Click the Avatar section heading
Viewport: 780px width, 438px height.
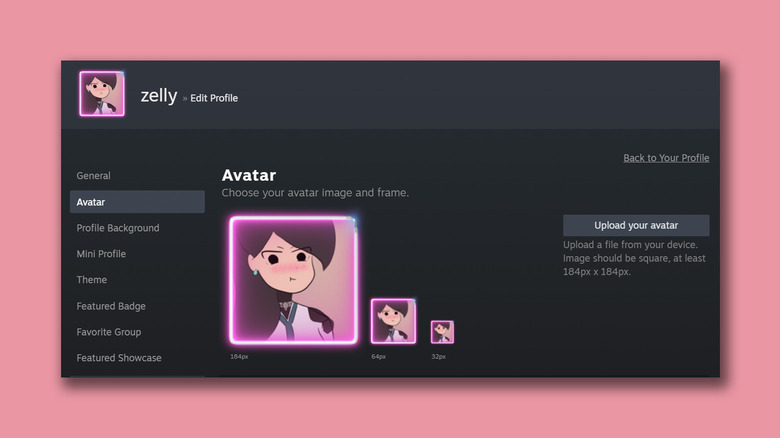249,175
